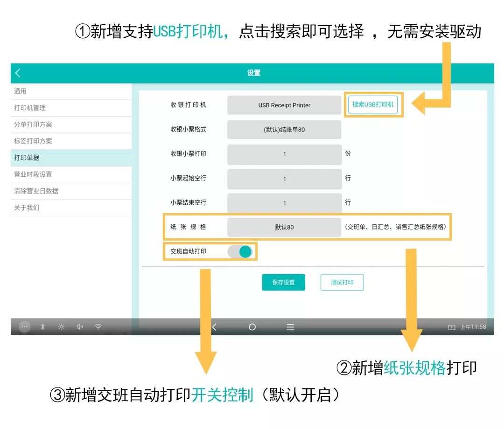Click the 收银小票打印 copies field
This screenshot has height=429, width=504.
pos(284,154)
